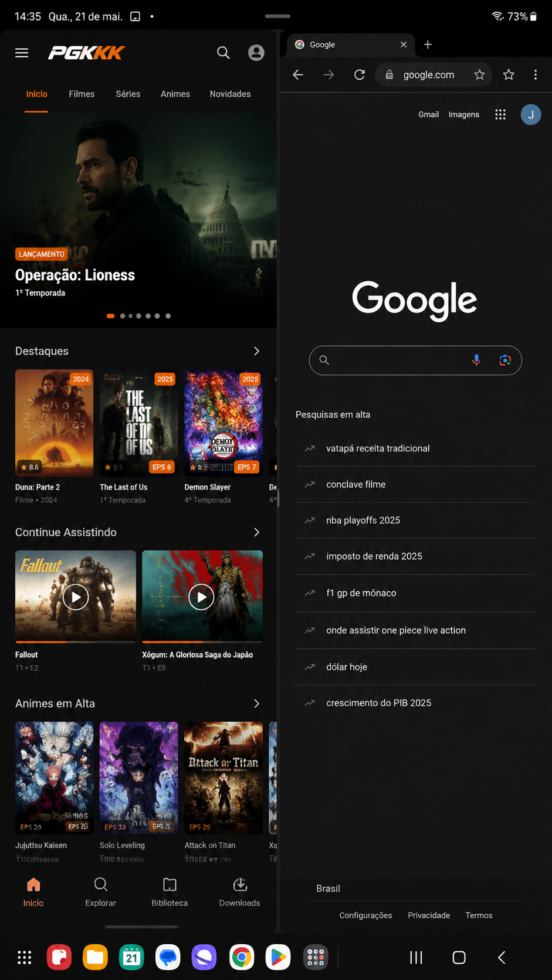The width and height of the screenshot is (552, 980).
Task: Open Explorar in bottom navigation
Action: [x=100, y=892]
